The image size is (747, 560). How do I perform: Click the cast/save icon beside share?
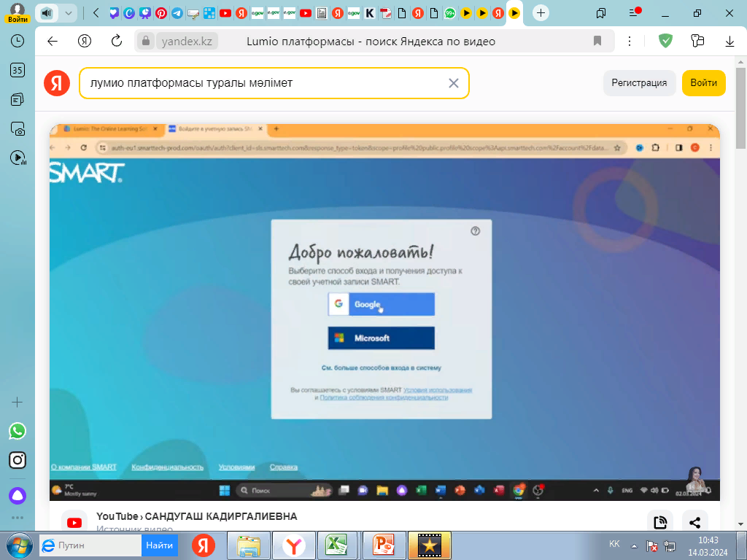[x=659, y=522]
